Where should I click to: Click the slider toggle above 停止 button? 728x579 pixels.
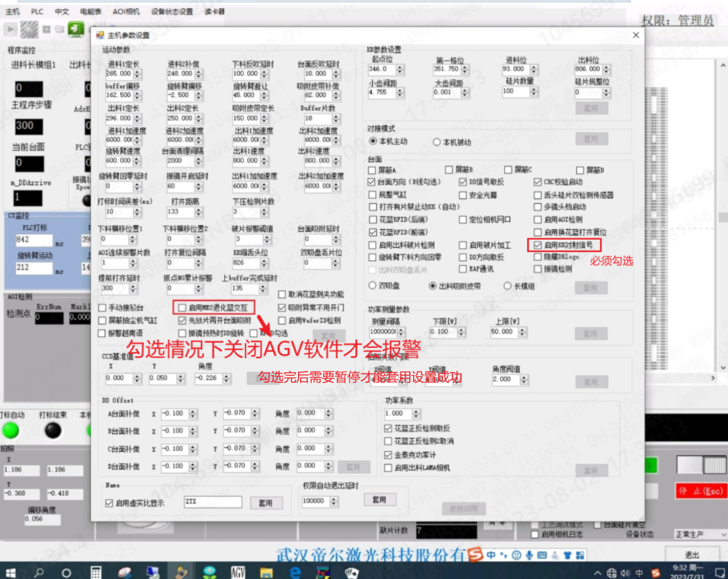(701, 464)
